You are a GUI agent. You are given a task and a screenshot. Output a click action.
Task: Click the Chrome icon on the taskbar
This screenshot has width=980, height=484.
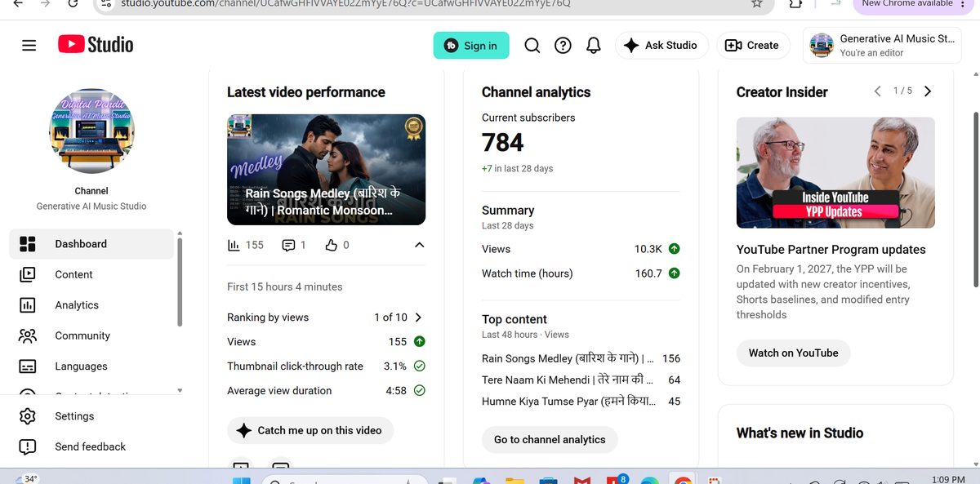pyautogui.click(x=684, y=481)
